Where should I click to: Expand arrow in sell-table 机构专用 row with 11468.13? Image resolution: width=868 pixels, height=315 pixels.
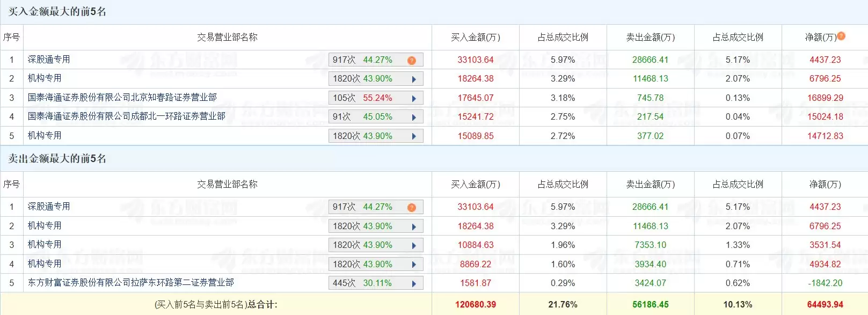[x=414, y=226]
